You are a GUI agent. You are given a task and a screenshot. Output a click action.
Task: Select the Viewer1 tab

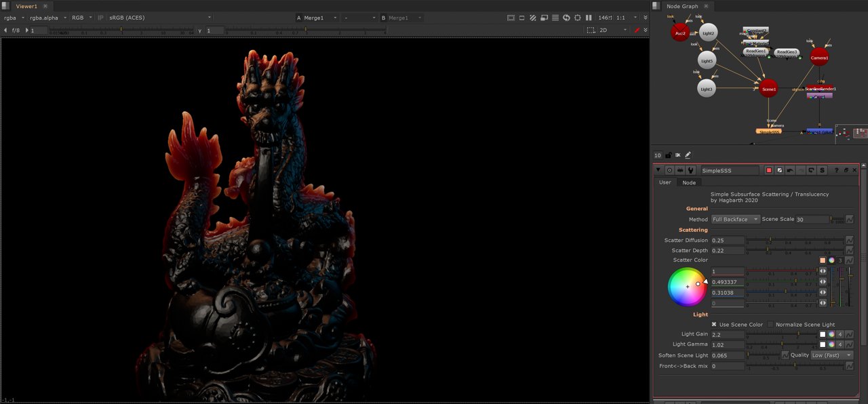(x=26, y=6)
